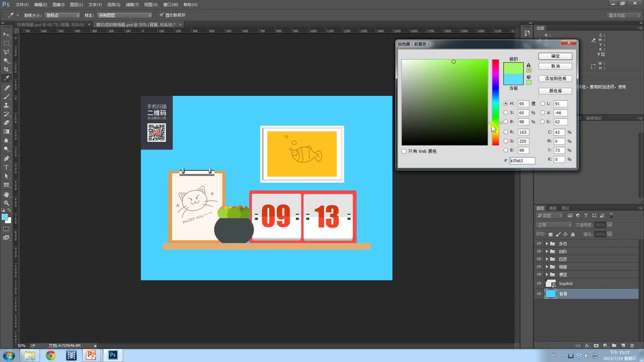Select the Gradient tool
The width and height of the screenshot is (644, 362).
tap(7, 132)
